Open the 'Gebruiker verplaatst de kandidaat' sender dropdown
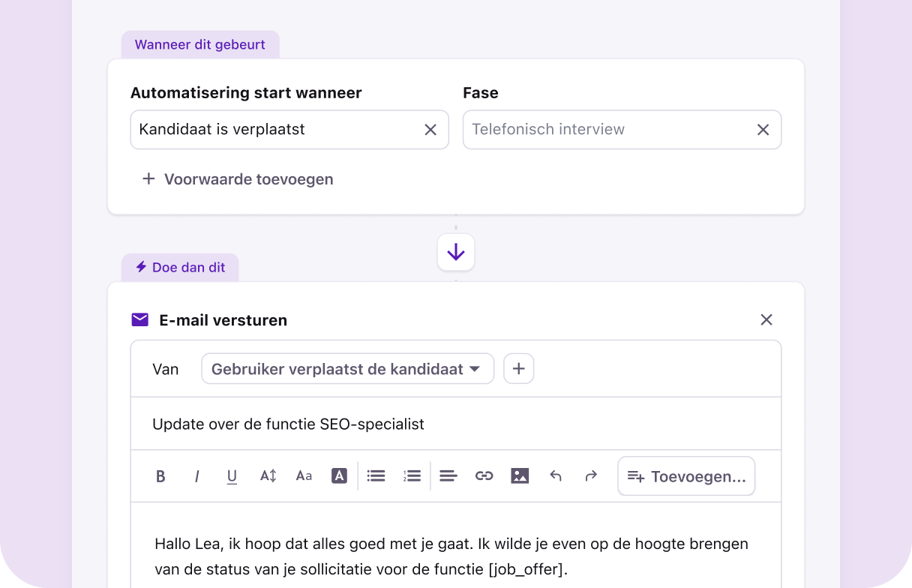Image resolution: width=912 pixels, height=588 pixels. 347,368
